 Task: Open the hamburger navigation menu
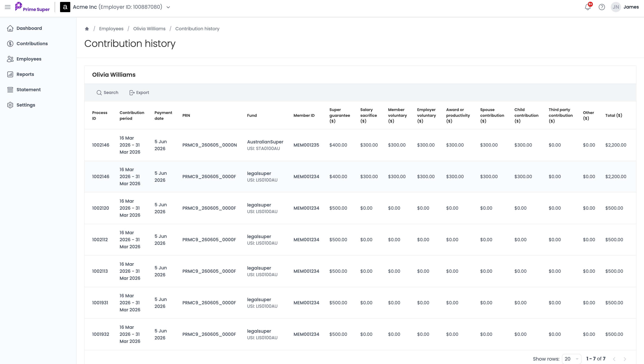point(8,7)
